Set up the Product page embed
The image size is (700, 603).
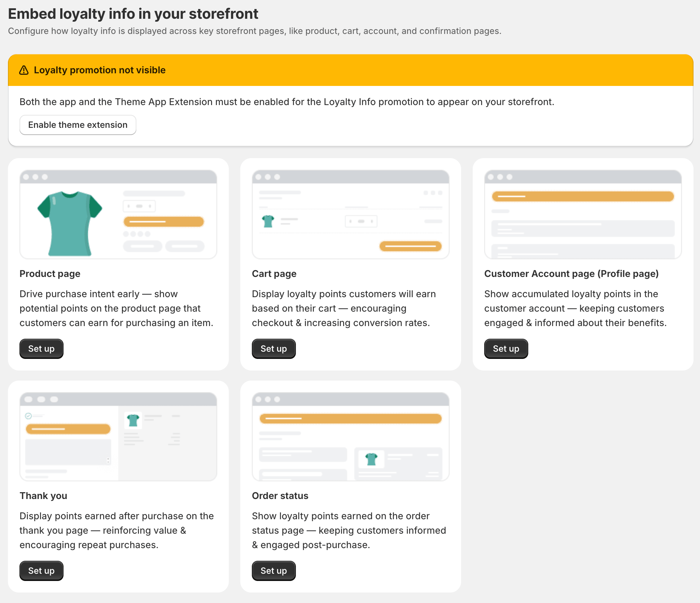pyautogui.click(x=41, y=349)
